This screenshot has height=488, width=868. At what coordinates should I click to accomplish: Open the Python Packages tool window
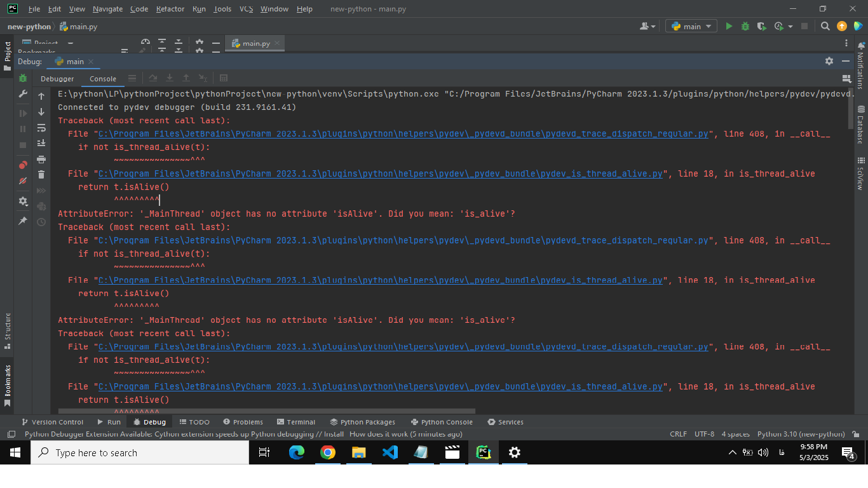[362, 422]
